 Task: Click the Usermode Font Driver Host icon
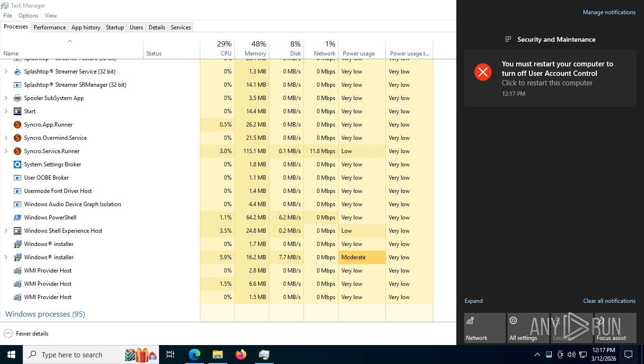18,191
